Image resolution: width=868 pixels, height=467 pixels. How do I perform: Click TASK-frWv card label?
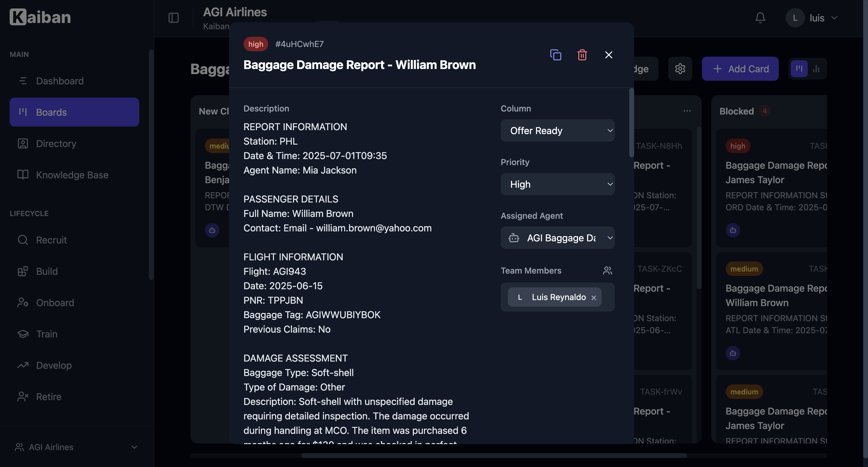pos(661,392)
